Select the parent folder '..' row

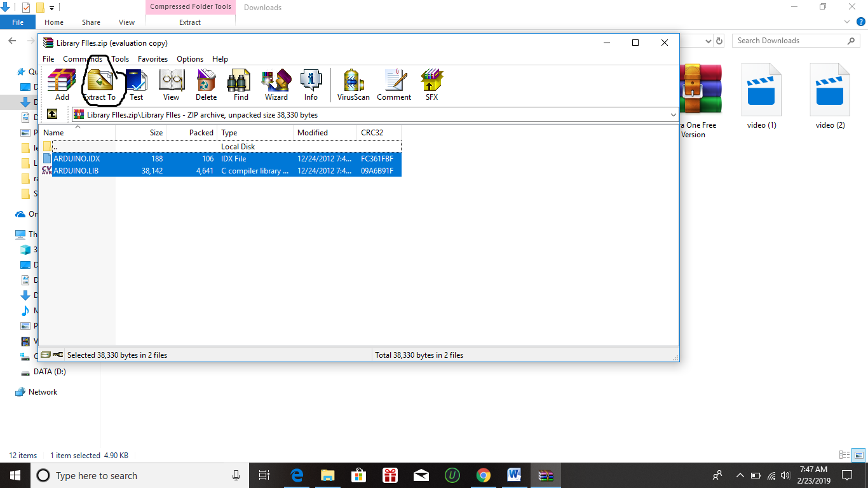pos(221,147)
